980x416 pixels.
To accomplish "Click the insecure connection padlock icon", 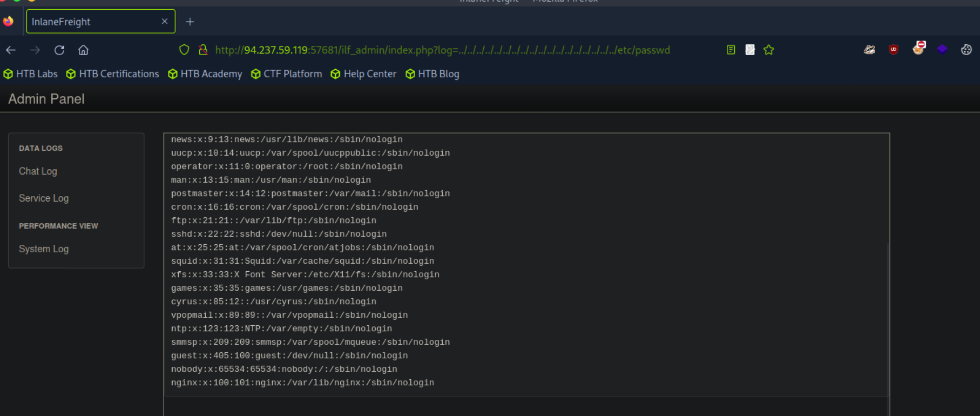I will coord(203,50).
